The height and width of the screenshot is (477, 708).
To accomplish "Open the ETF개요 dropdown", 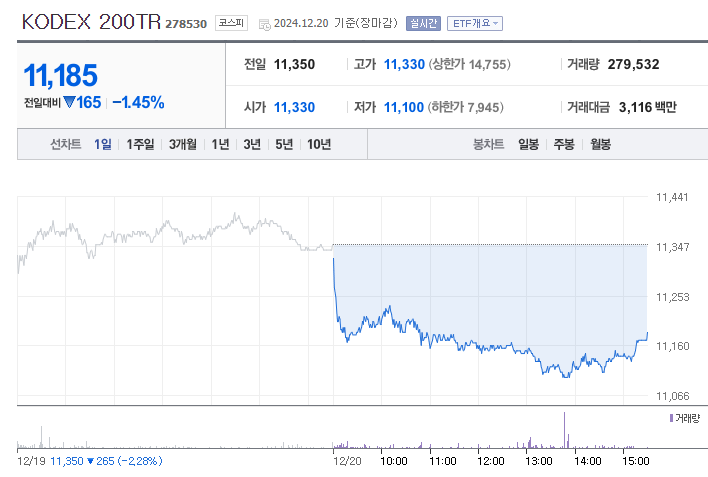I will pos(475,23).
